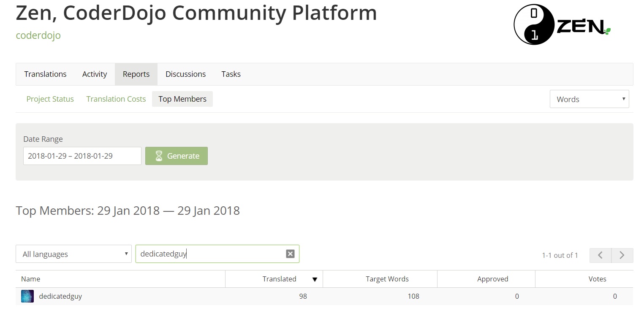Image resolution: width=644 pixels, height=327 pixels.
Task: Click the coderdojo owner link
Action: pyautogui.click(x=38, y=35)
